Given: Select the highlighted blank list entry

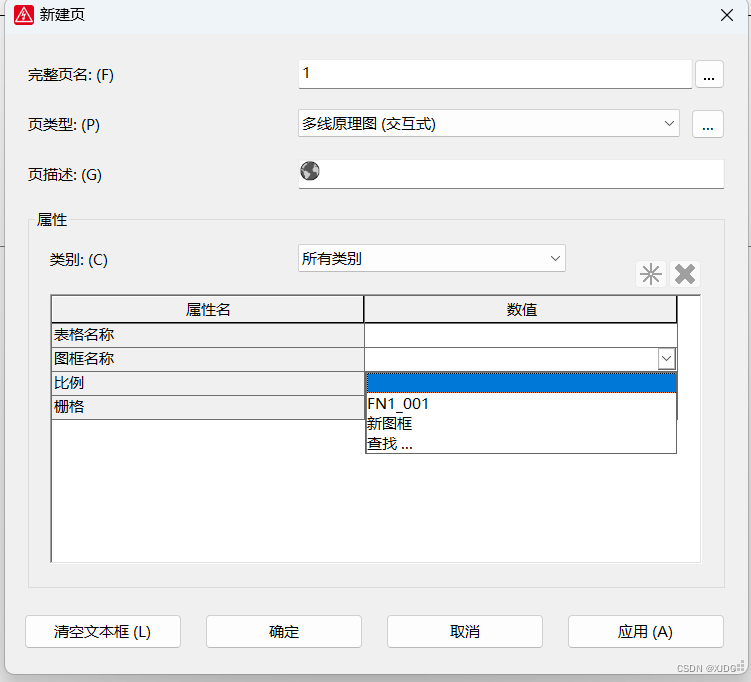Looking at the screenshot, I should click(x=520, y=383).
